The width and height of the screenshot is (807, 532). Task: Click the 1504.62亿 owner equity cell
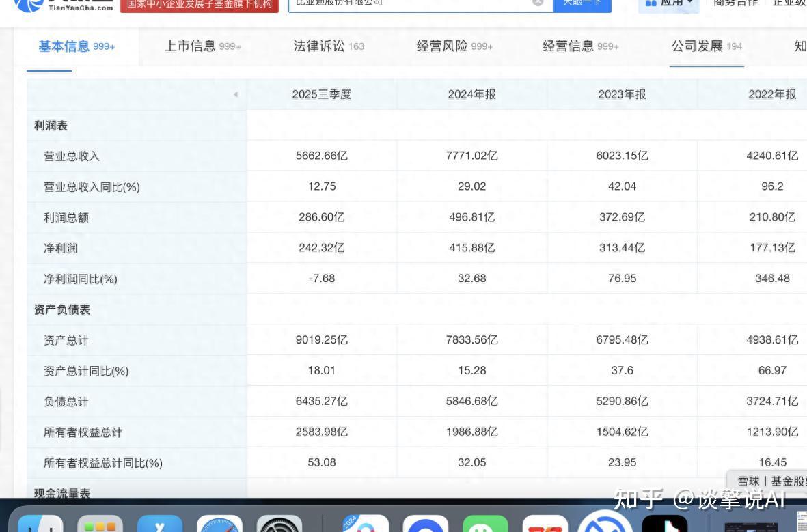[623, 432]
